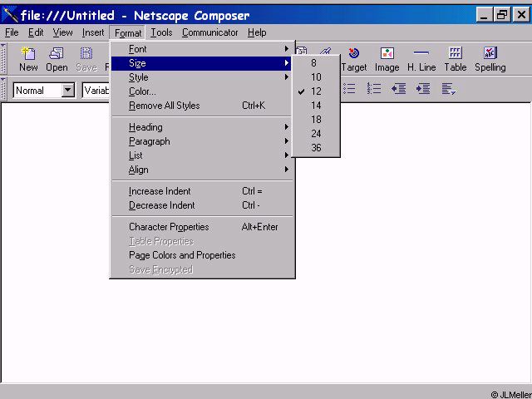Select font size 14
Viewport: 532px width, 399px height.
[x=316, y=106]
